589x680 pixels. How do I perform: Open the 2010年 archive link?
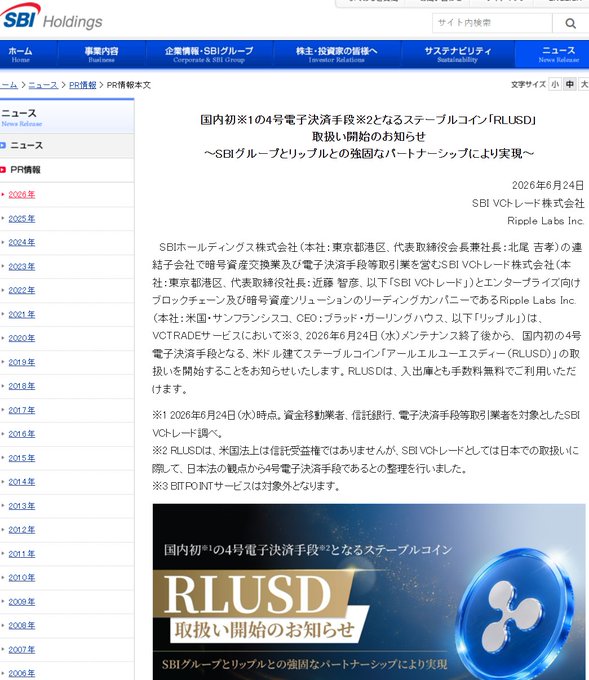[22, 578]
